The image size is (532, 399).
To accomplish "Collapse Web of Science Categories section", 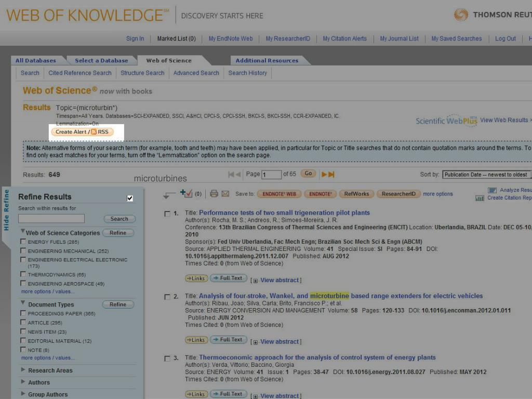I will coord(23,231).
